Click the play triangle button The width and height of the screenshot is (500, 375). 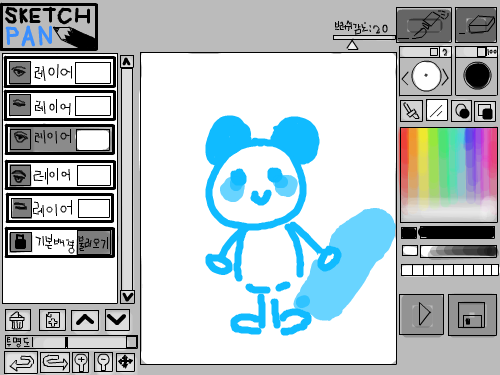tap(422, 314)
